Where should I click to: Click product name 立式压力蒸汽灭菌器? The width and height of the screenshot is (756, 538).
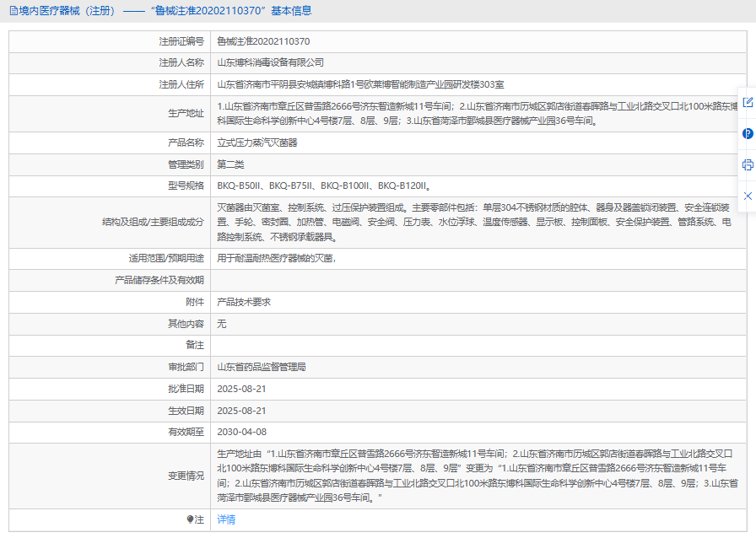point(257,143)
